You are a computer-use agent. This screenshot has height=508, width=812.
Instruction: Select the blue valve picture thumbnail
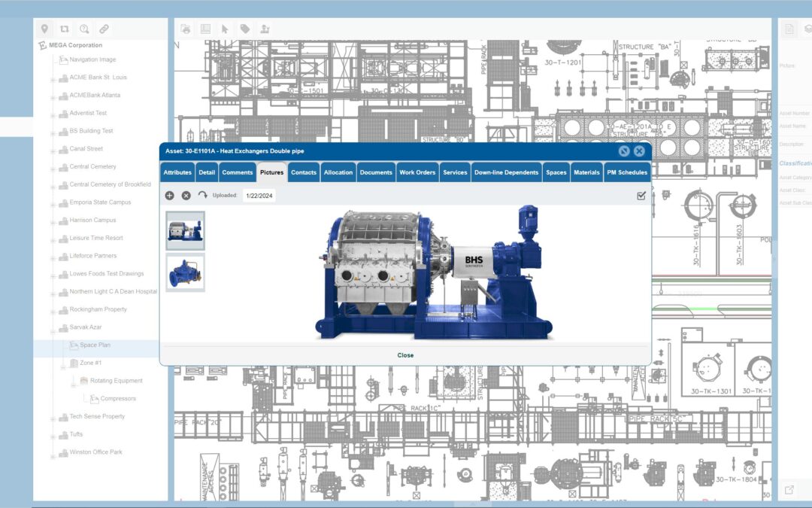pos(186,272)
